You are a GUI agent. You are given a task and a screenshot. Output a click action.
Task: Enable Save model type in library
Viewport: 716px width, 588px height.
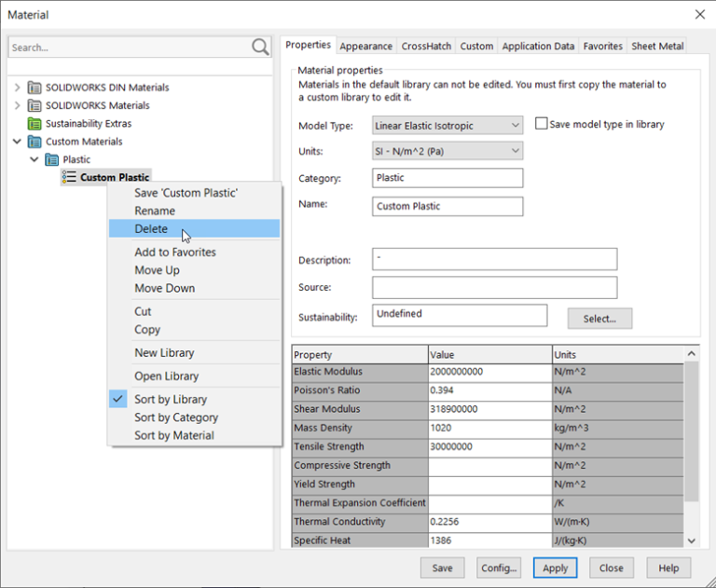point(541,124)
